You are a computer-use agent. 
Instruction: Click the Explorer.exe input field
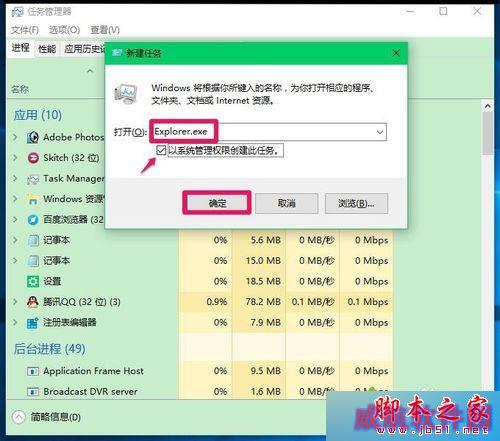click(x=264, y=132)
